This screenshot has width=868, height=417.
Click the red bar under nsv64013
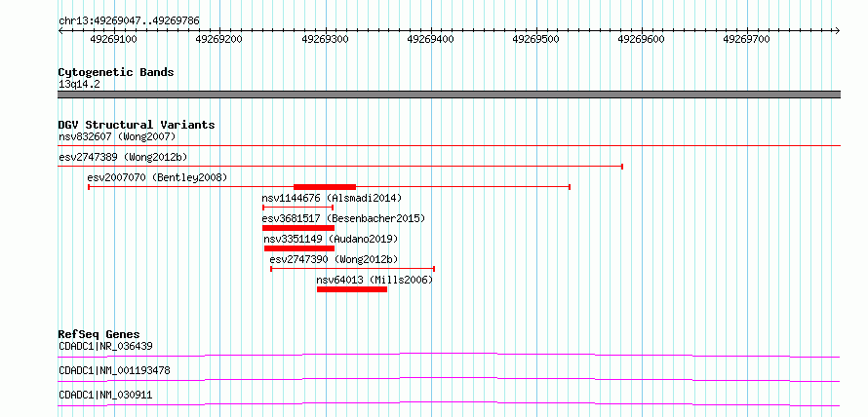[x=352, y=289]
